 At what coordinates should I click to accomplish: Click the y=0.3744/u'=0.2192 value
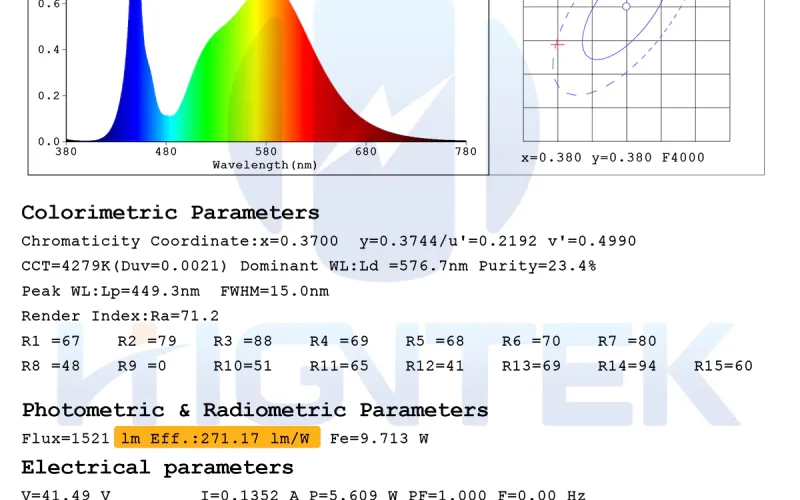(x=448, y=241)
